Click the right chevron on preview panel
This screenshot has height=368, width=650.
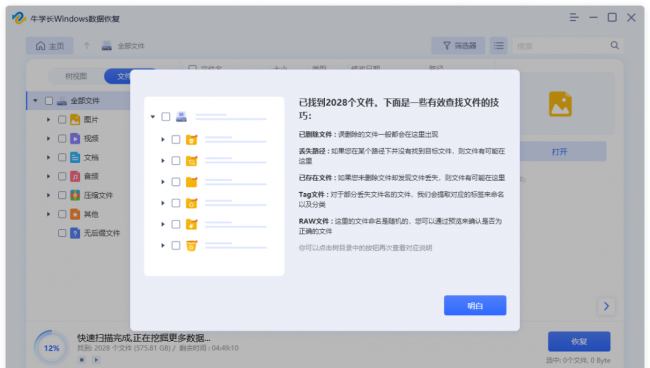click(x=606, y=306)
